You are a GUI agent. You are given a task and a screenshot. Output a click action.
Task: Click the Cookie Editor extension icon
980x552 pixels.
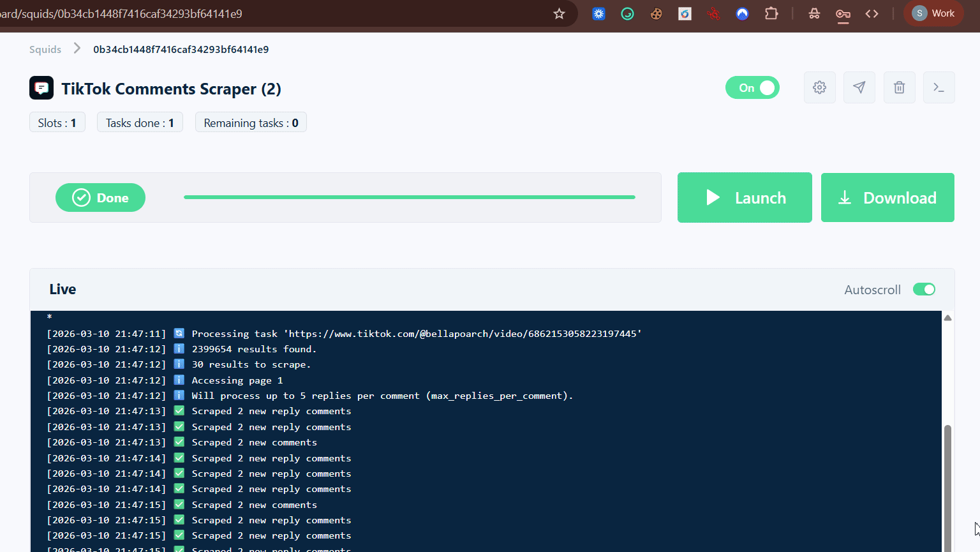point(656,13)
